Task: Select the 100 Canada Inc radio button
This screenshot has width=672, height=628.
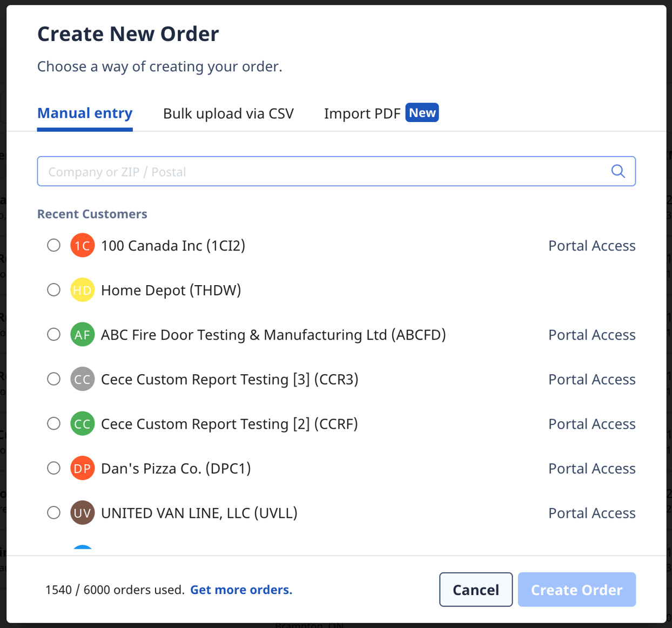Action: tap(53, 245)
